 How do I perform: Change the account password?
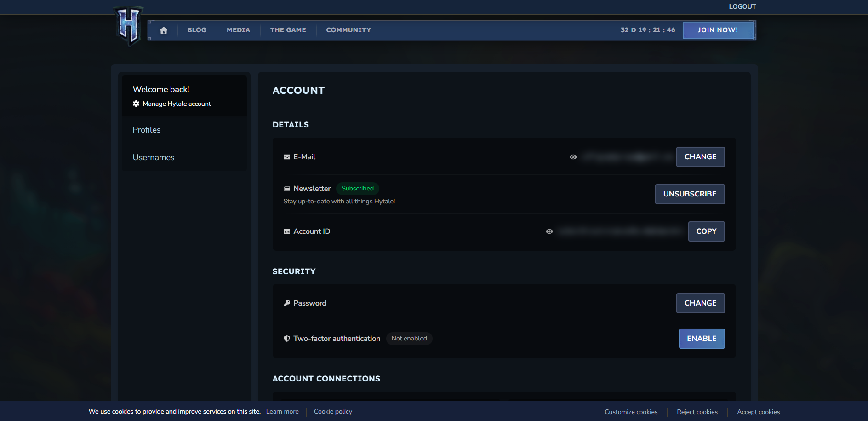700,303
